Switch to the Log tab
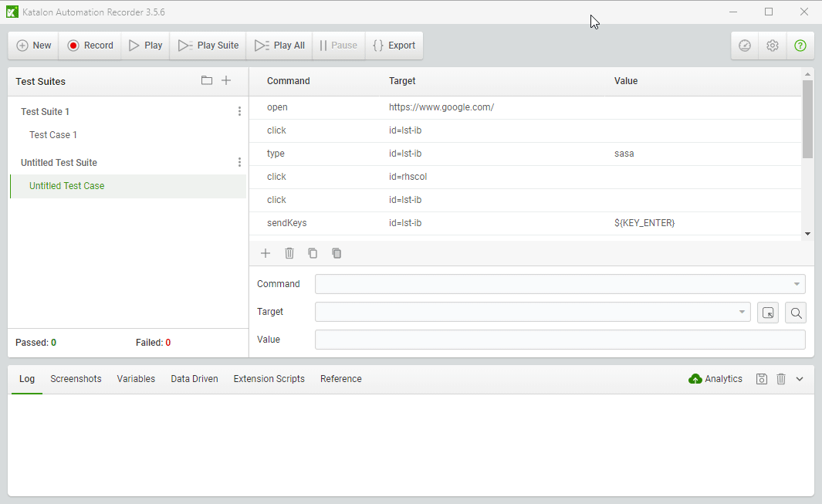Viewport: 822px width, 504px height. point(27,379)
